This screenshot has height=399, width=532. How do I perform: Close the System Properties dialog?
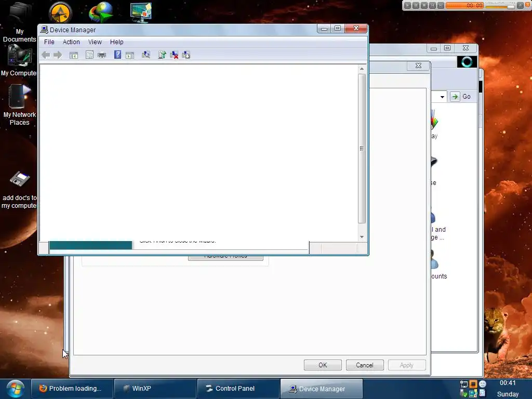click(x=418, y=66)
